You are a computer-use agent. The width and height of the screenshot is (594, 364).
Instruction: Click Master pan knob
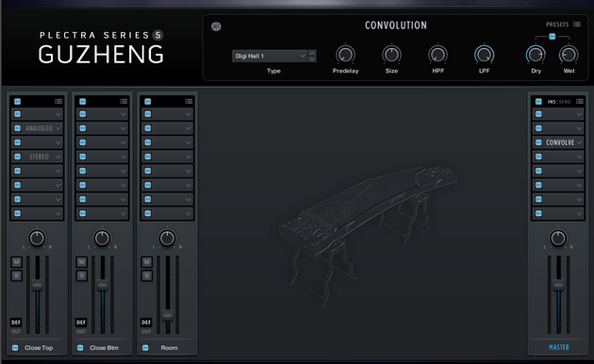pyautogui.click(x=558, y=239)
